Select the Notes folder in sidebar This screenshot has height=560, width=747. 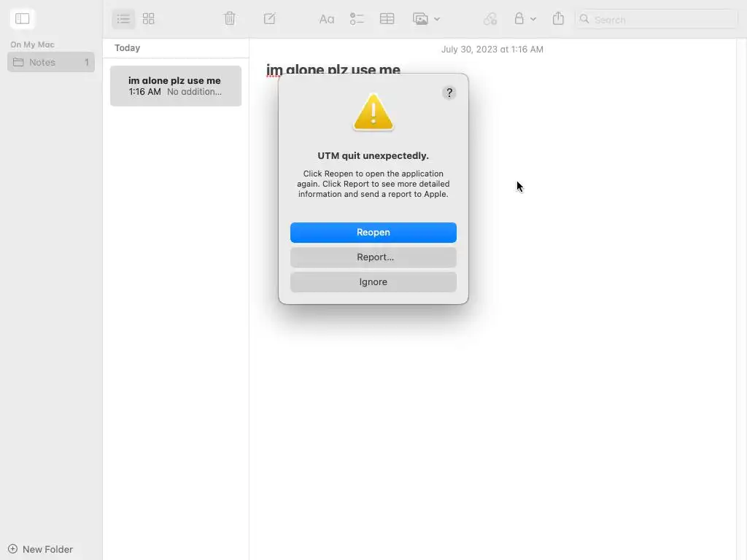51,63
